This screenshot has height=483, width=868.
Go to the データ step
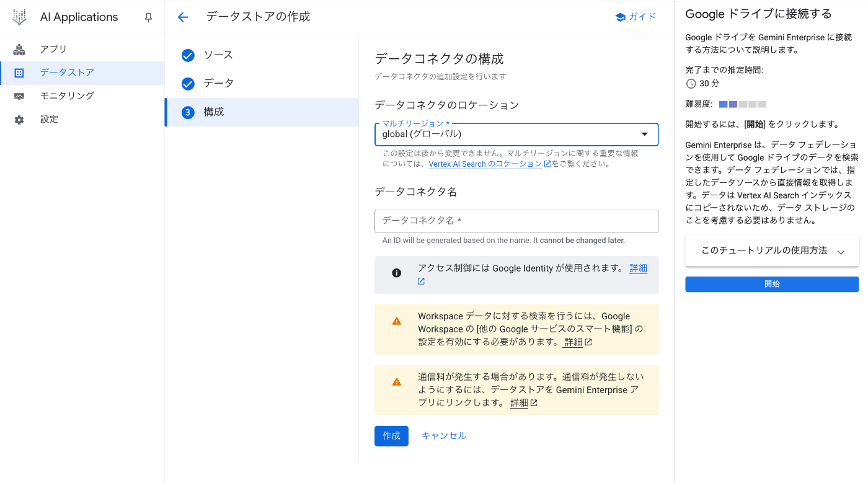pyautogui.click(x=262, y=84)
